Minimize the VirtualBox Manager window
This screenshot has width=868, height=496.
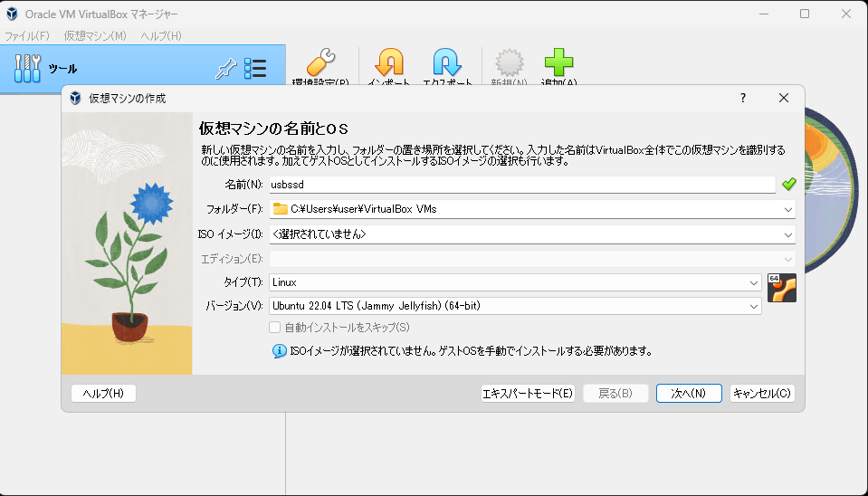point(764,14)
